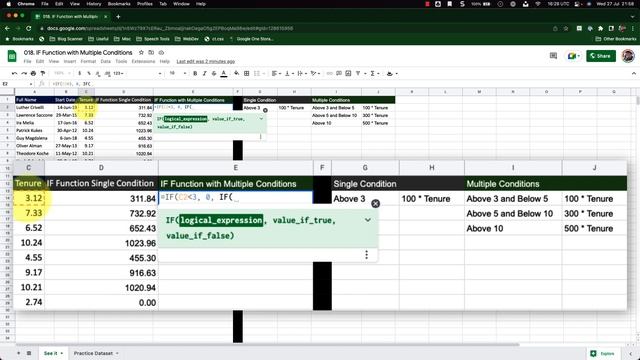Open the text color picker
The height and width of the screenshot is (360, 640).
coord(224,73)
